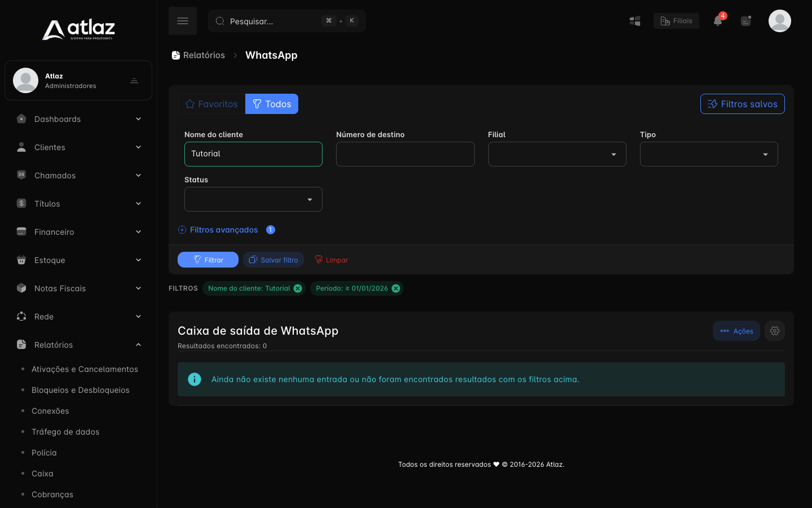This screenshot has height=508, width=812.
Task: Expand the Rede sidebar menu
Action: [78, 317]
